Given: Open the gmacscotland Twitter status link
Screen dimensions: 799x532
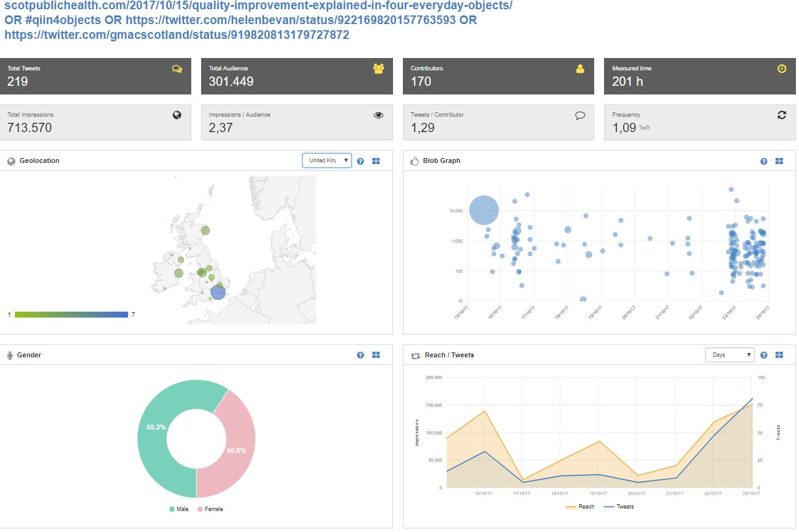Looking at the screenshot, I should (x=176, y=35).
